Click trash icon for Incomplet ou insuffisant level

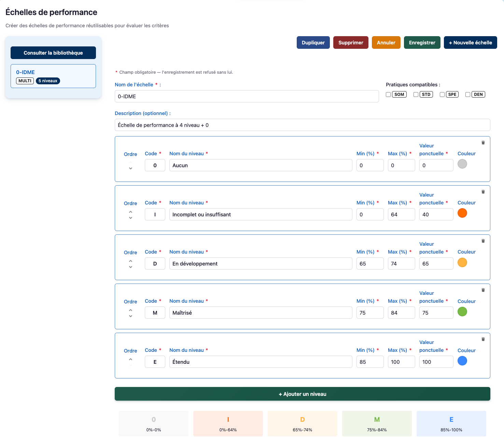[x=483, y=192]
